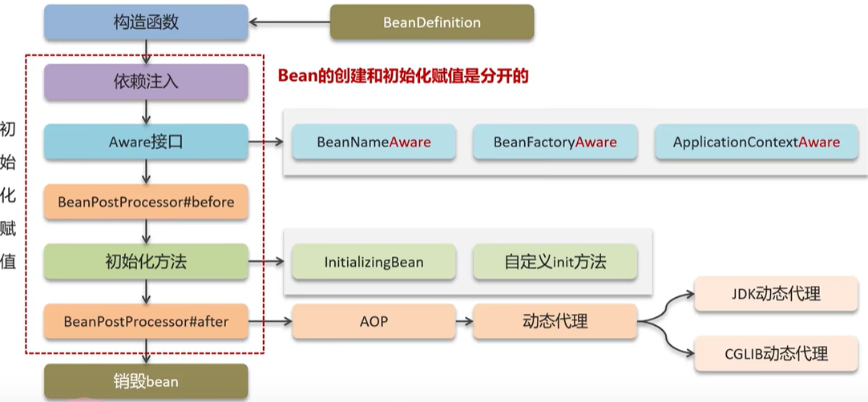Click the arrow between AOP and 动态代理

coord(464,322)
